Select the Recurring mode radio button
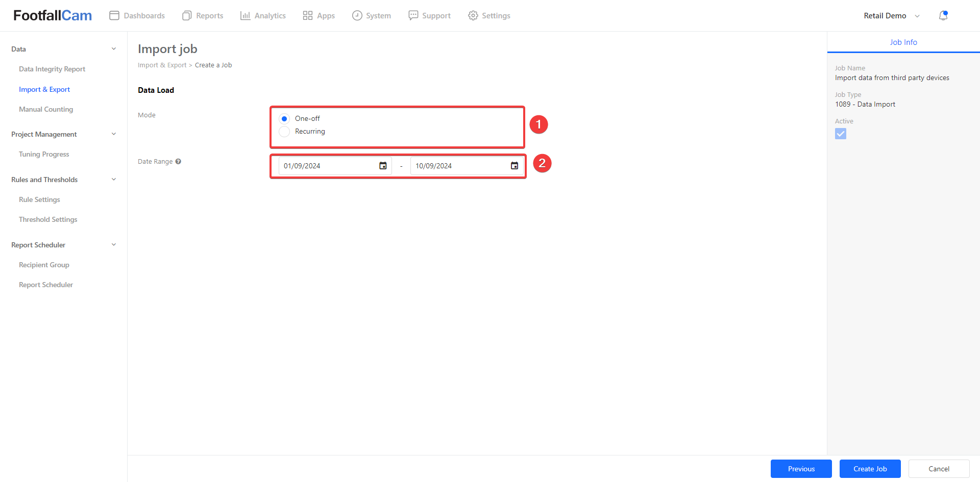This screenshot has width=980, height=482. [284, 132]
